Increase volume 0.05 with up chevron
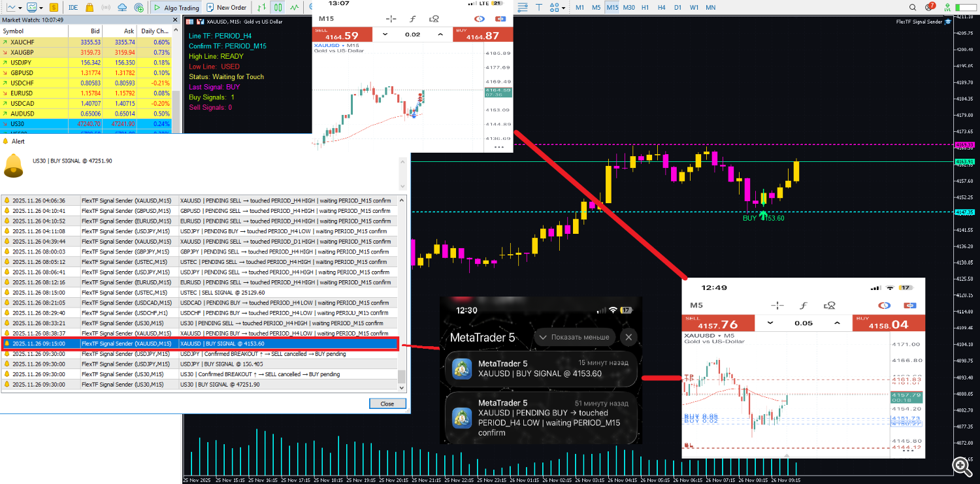This screenshot has width=980, height=484. [x=836, y=323]
